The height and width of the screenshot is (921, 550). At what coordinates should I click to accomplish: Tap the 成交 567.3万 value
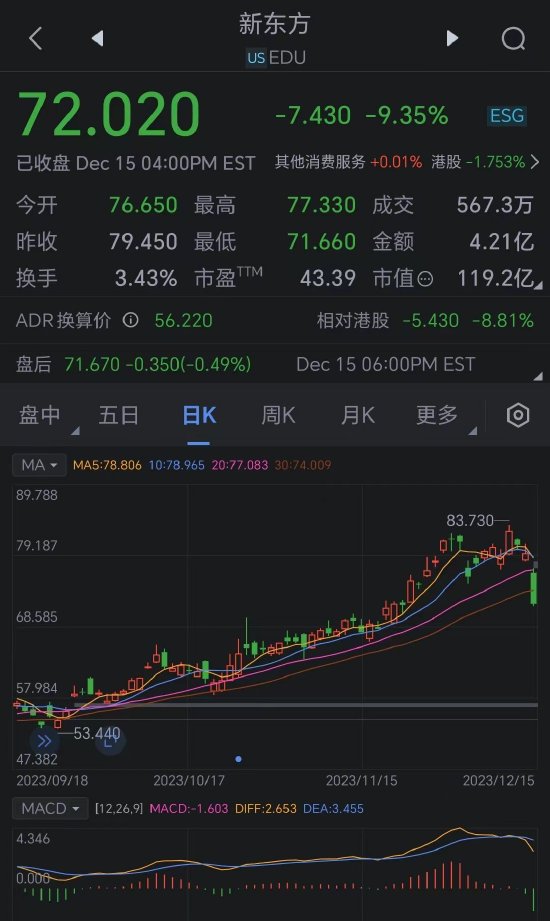pyautogui.click(x=495, y=205)
